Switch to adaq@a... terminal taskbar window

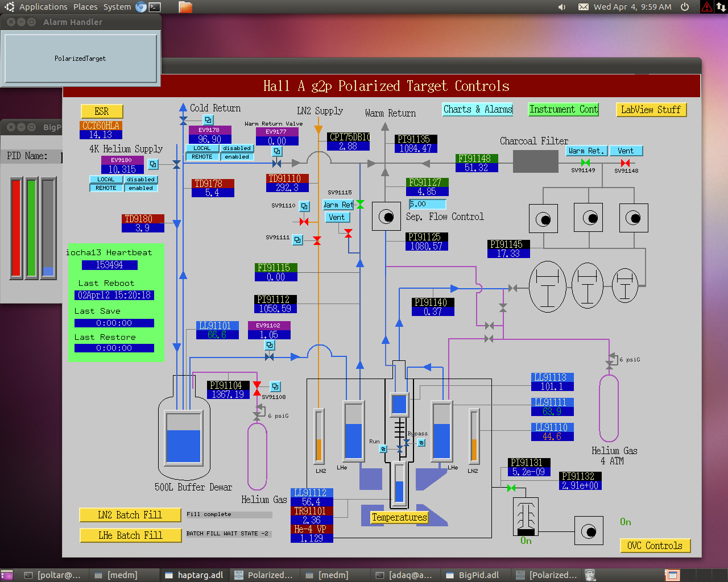pyautogui.click(x=404, y=575)
